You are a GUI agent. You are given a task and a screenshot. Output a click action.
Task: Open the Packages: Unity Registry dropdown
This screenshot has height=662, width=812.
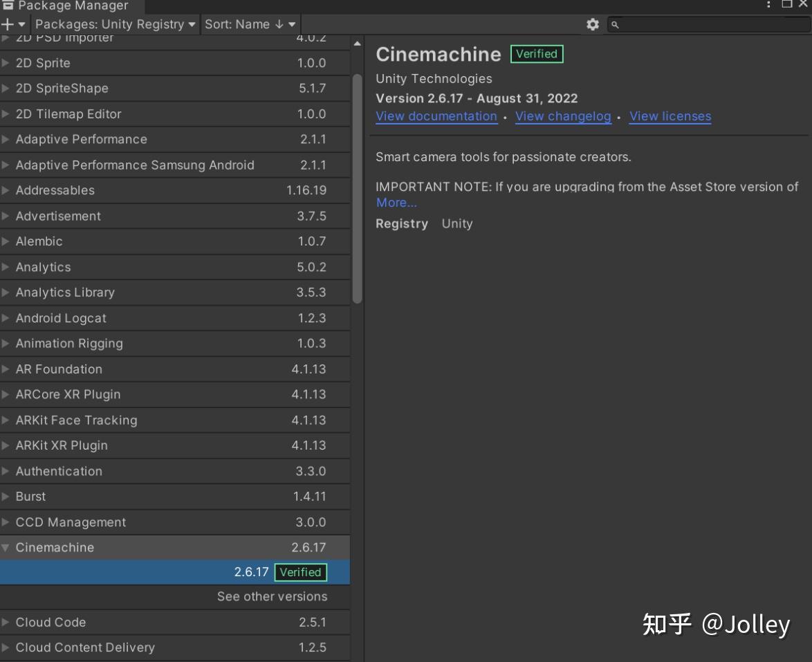coord(114,24)
